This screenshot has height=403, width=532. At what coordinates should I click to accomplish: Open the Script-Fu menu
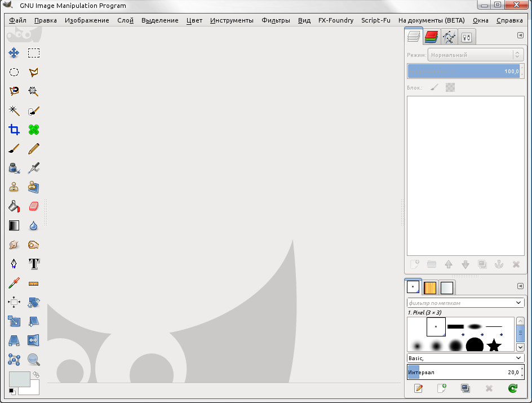point(375,20)
